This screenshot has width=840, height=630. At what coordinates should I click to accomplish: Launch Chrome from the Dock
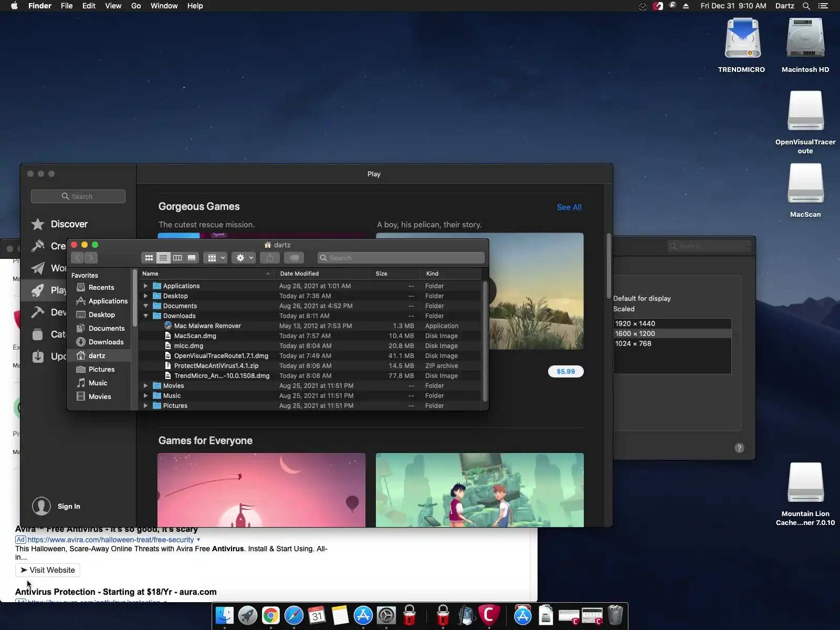pos(271,615)
